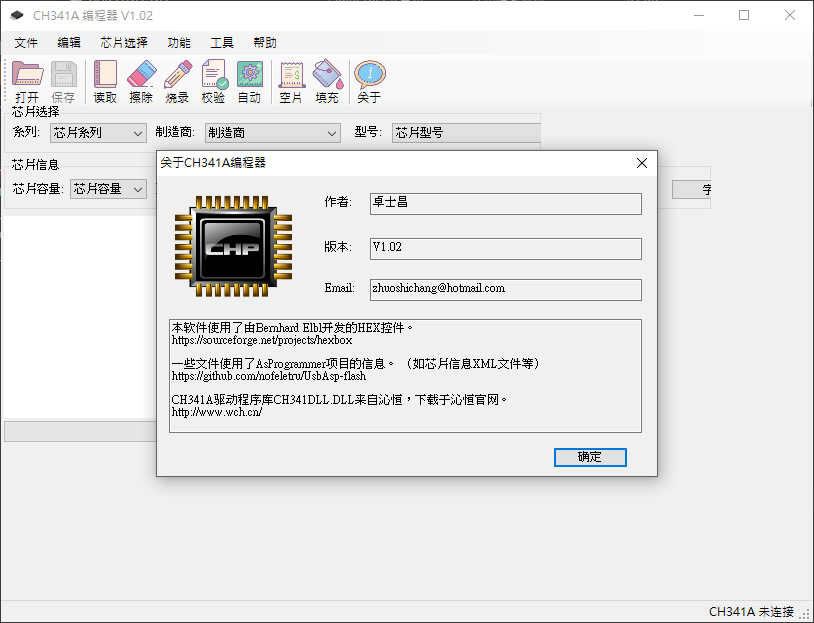Viewport: 814px width, 623px height.
Task: Program chip via the 烧录 pencil icon
Action: coord(177,82)
